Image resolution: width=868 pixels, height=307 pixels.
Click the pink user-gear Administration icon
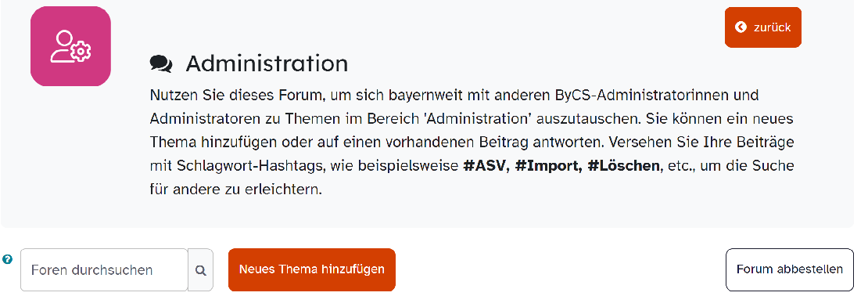tap(70, 46)
